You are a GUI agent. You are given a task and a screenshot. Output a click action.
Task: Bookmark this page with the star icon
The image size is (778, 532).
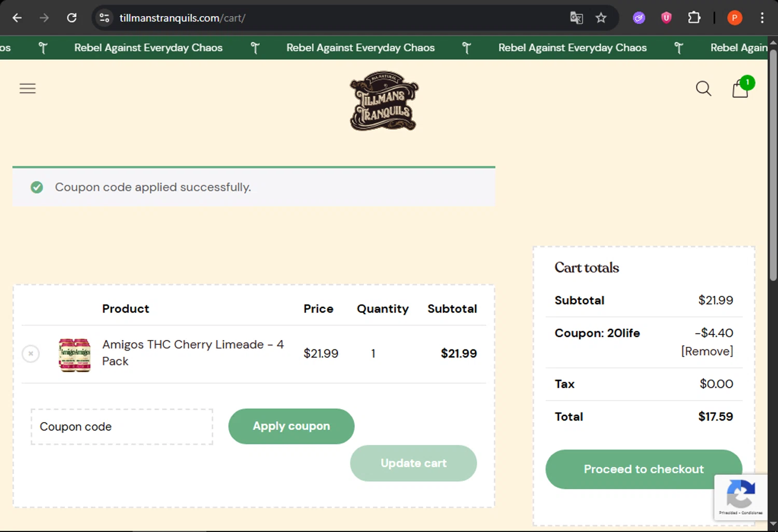coord(601,18)
